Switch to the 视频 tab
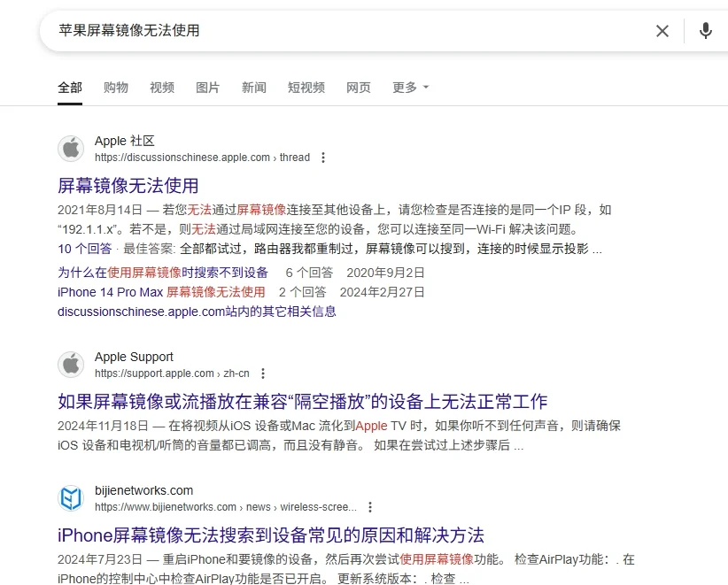 click(x=162, y=88)
